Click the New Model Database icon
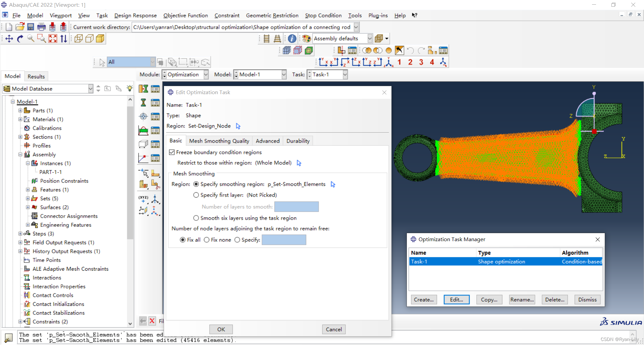This screenshot has height=345, width=644. [x=9, y=27]
